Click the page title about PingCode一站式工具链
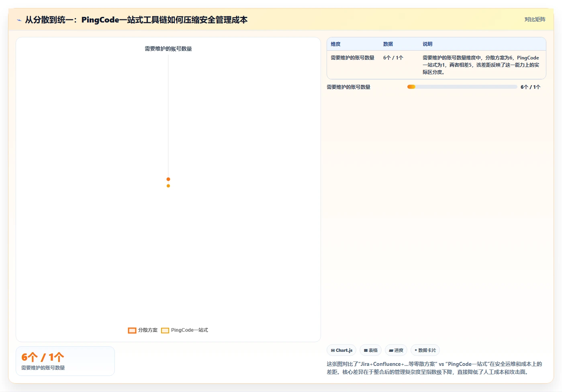Image resolution: width=562 pixels, height=392 pixels. pos(136,20)
